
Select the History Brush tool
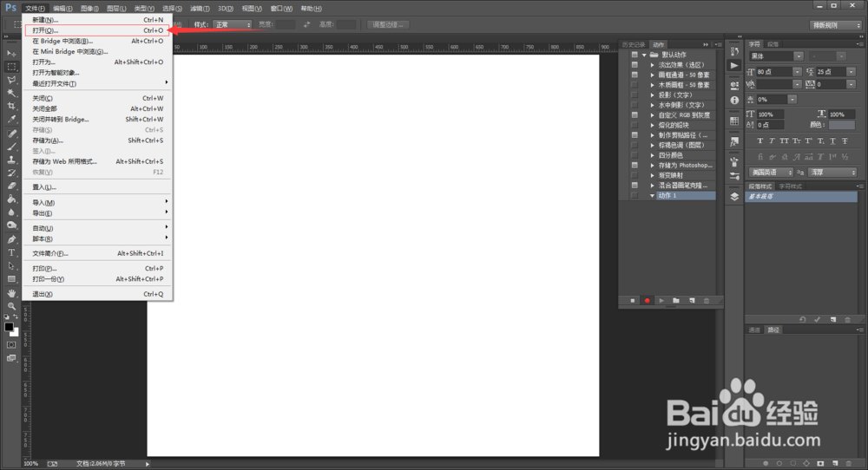click(x=11, y=173)
